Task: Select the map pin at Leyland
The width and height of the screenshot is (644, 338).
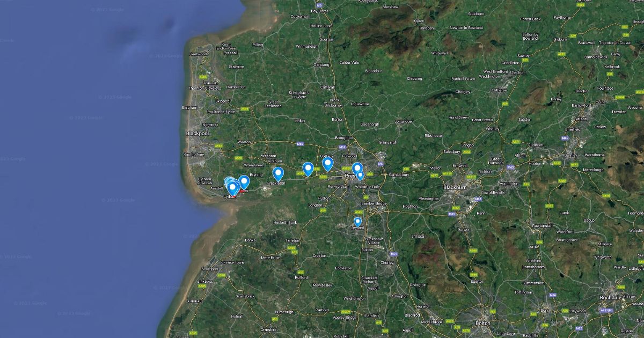Action: point(357,222)
